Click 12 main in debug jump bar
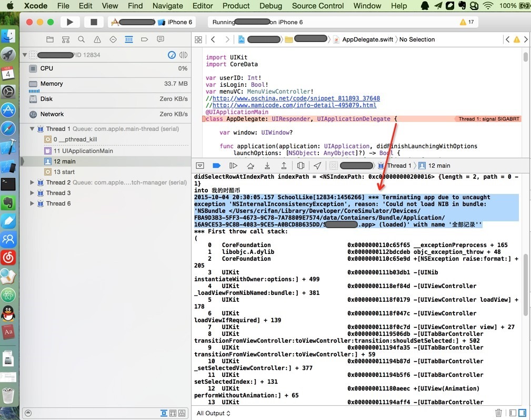This screenshot has height=420, width=531. click(x=435, y=166)
